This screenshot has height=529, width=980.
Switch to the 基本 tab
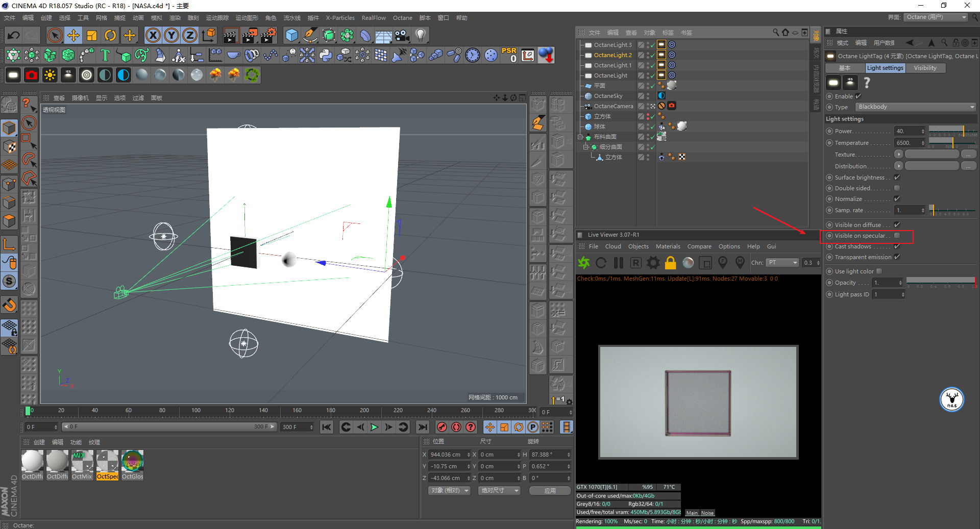(845, 68)
